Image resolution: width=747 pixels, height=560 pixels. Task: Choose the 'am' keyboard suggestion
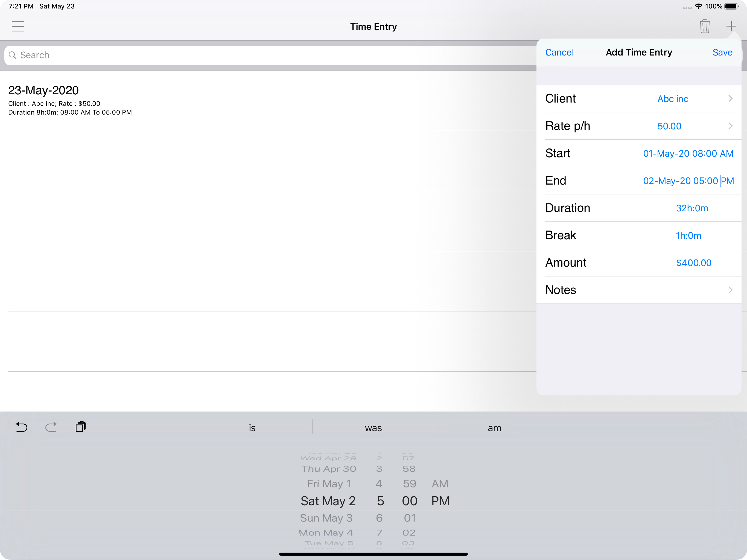click(x=494, y=428)
